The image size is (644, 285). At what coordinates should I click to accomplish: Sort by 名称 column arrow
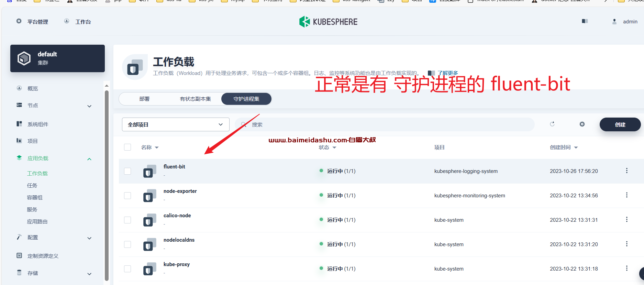click(x=157, y=147)
